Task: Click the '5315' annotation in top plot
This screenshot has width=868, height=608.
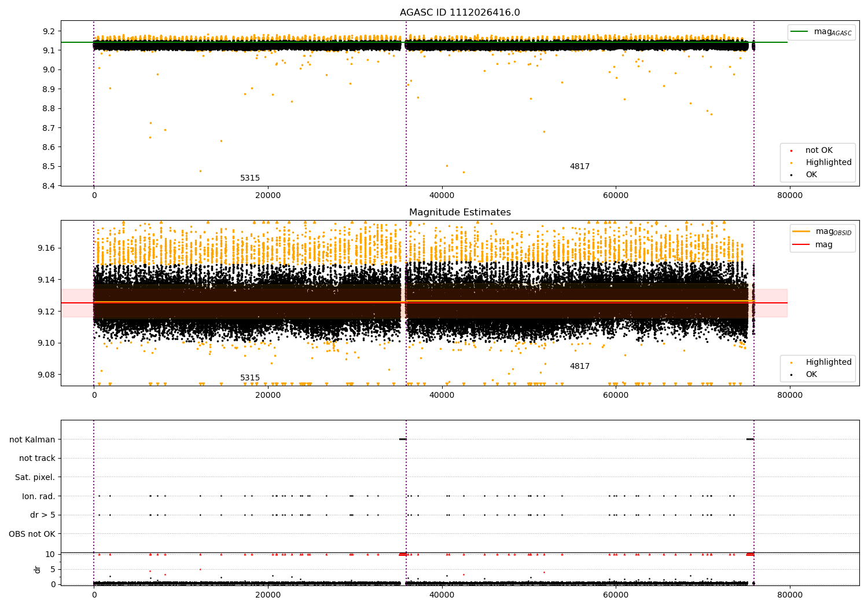Action: (x=250, y=178)
